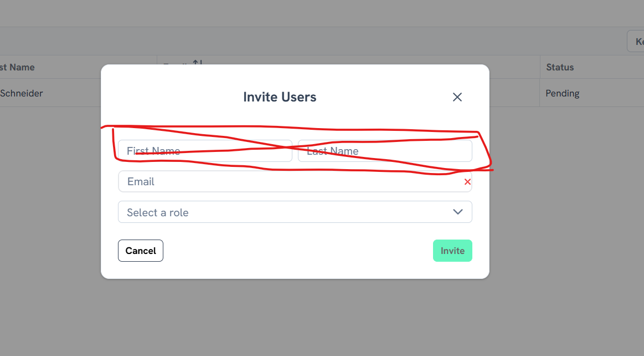Select the Schneider cell in the table

[21, 93]
